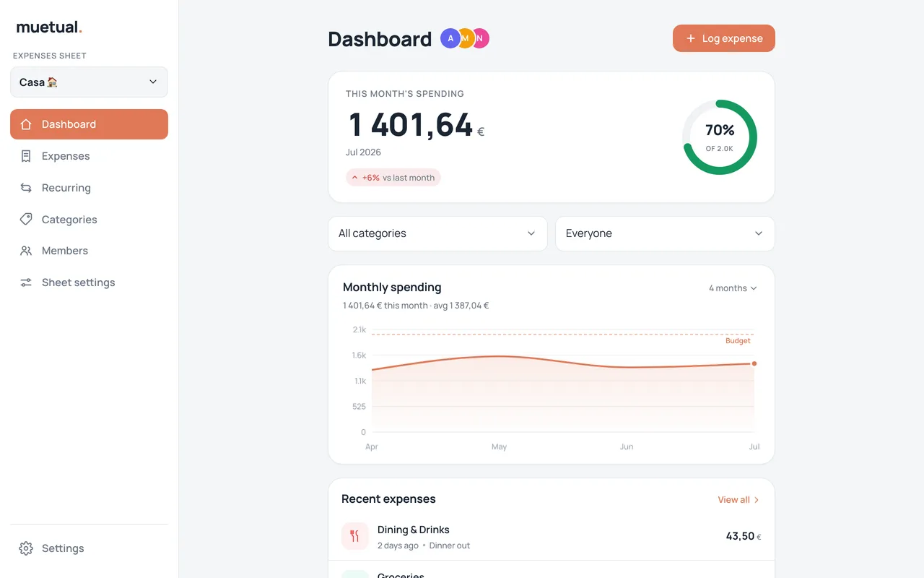Open the Everyone member filter

665,233
